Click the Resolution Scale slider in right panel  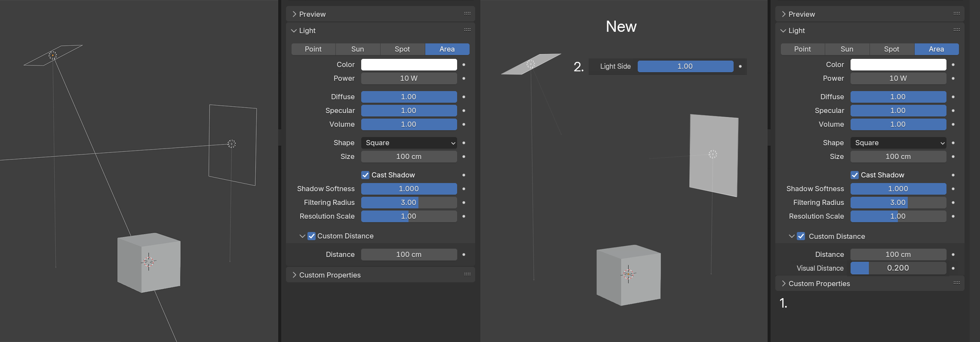tap(898, 216)
